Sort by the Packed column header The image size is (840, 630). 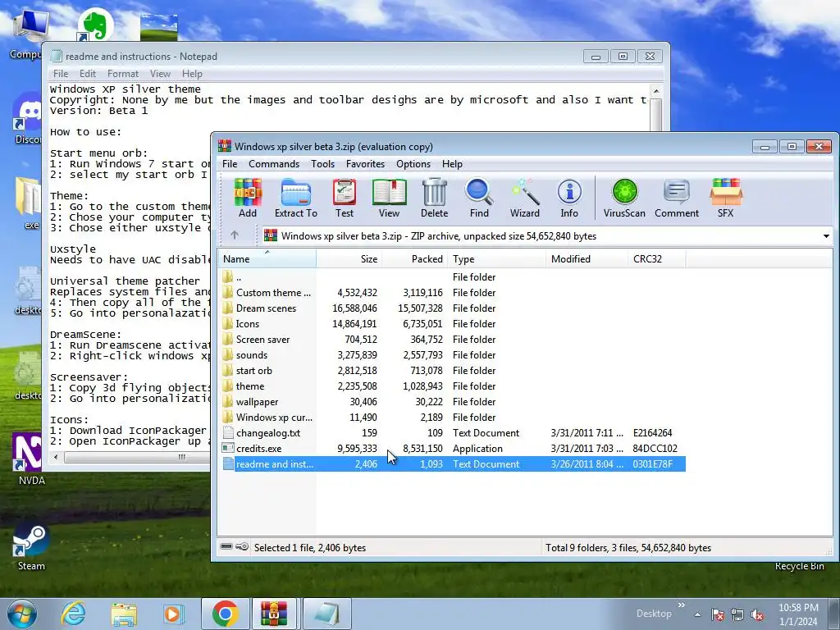click(414, 258)
